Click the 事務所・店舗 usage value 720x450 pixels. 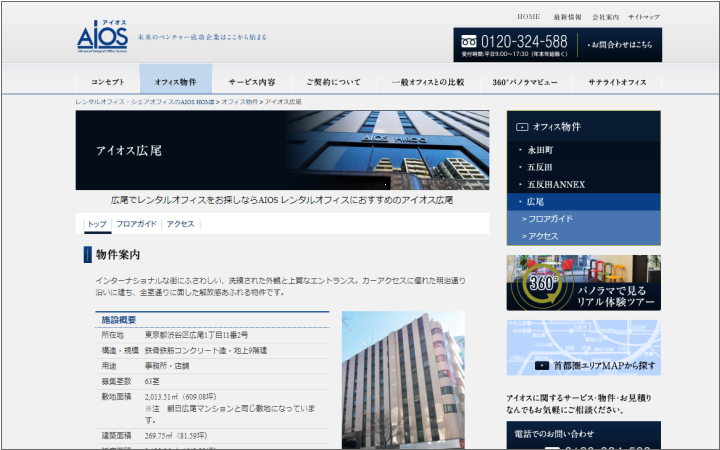coord(167,366)
